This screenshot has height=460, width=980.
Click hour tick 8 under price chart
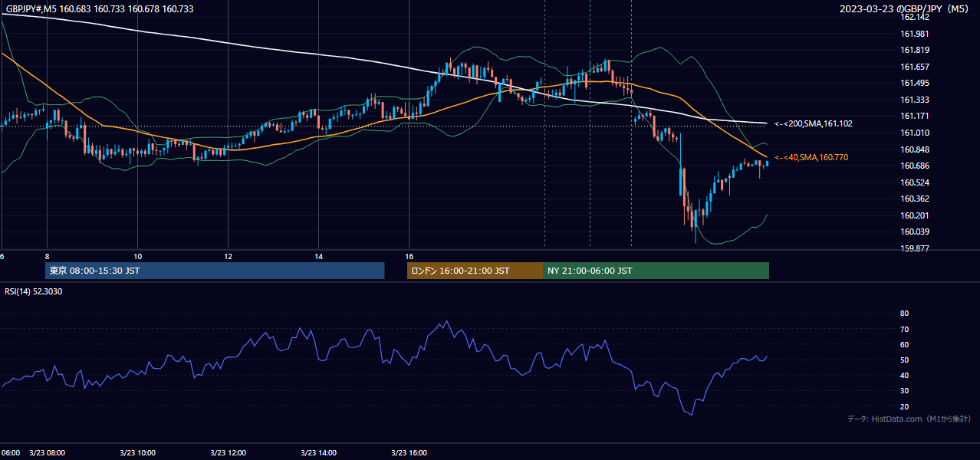coord(48,256)
